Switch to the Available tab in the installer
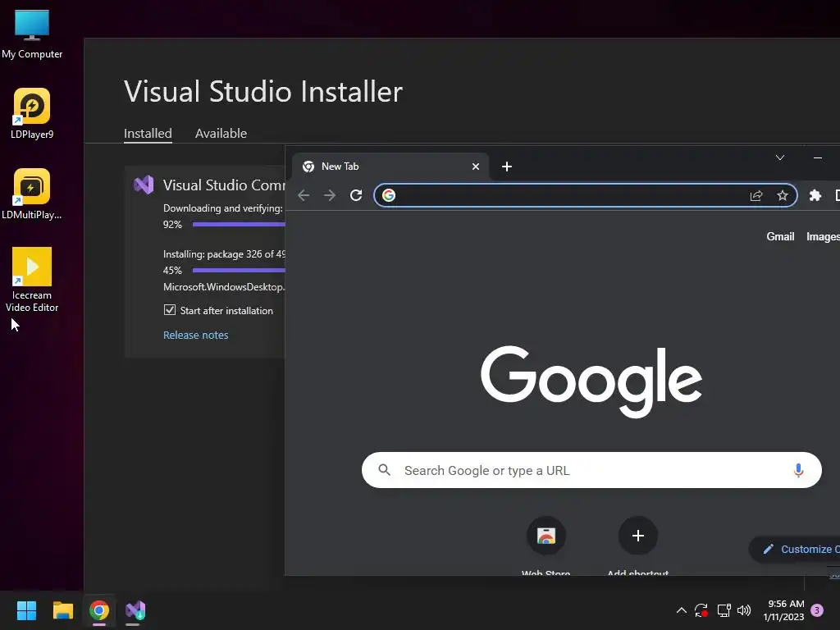The image size is (840, 630). [221, 134]
